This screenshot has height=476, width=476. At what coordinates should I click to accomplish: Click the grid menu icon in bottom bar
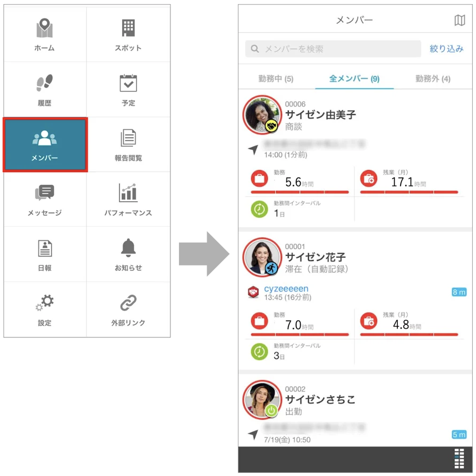coord(459,458)
